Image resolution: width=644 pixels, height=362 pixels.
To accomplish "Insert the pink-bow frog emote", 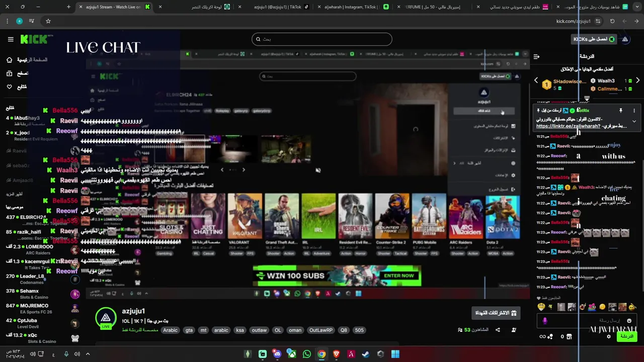I will [x=592, y=307].
